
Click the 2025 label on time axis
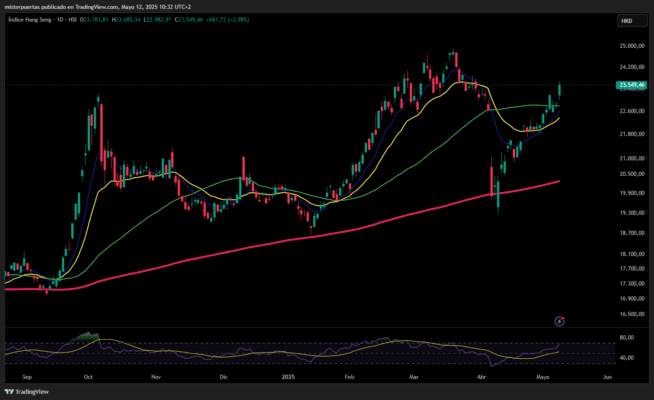pyautogui.click(x=288, y=379)
